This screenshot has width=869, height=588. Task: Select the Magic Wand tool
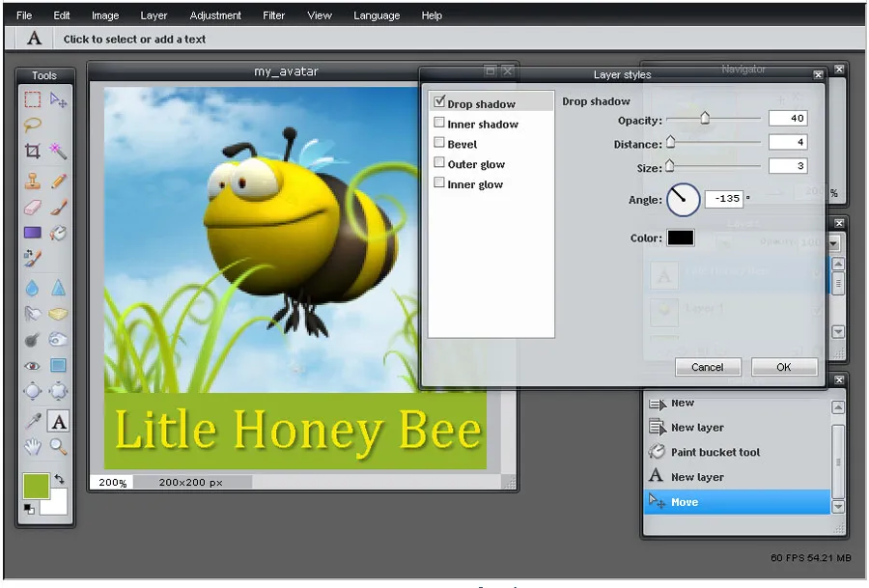pos(58,151)
